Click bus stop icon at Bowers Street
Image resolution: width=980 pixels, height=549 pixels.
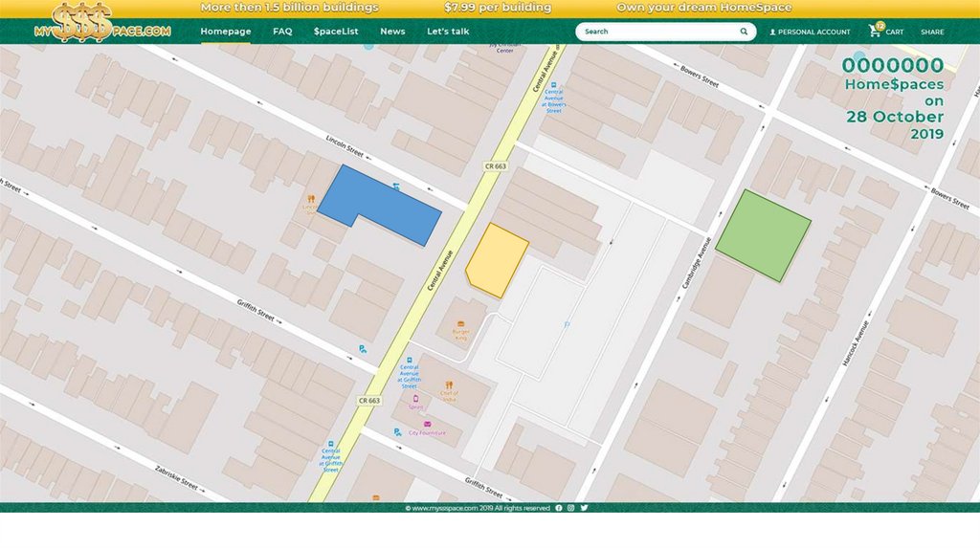(x=555, y=85)
